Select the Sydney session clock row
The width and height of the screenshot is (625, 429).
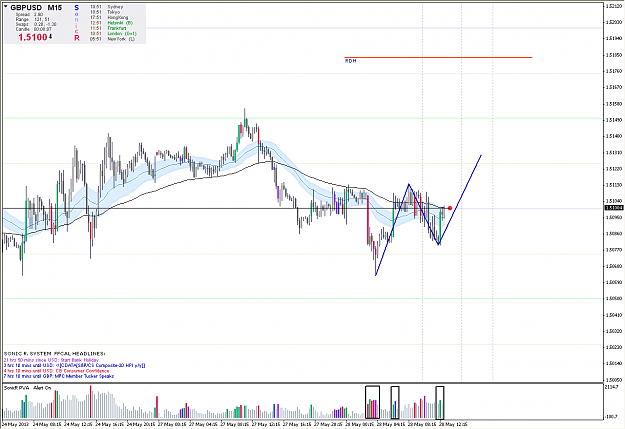107,7
